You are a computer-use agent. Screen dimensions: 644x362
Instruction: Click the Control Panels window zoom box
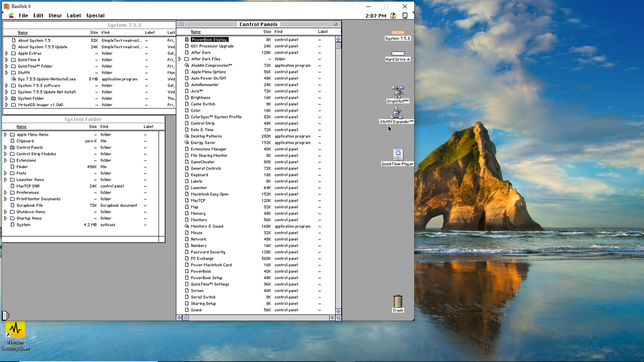click(x=336, y=24)
